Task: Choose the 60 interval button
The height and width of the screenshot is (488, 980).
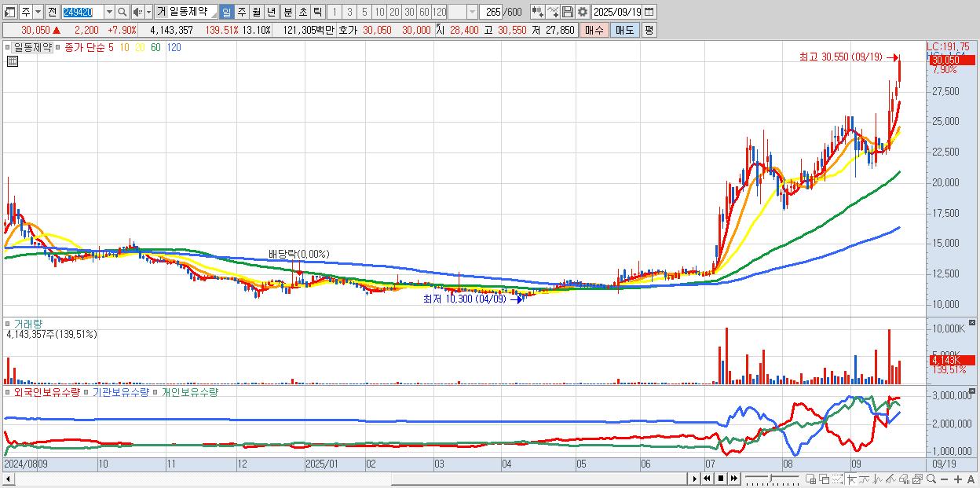Action: pos(424,12)
